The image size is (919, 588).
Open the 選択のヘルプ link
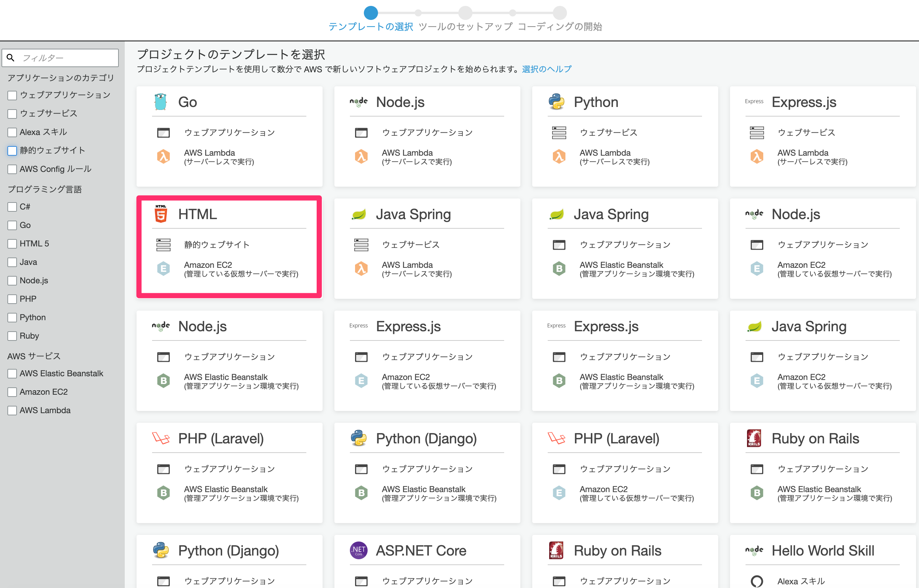(547, 69)
